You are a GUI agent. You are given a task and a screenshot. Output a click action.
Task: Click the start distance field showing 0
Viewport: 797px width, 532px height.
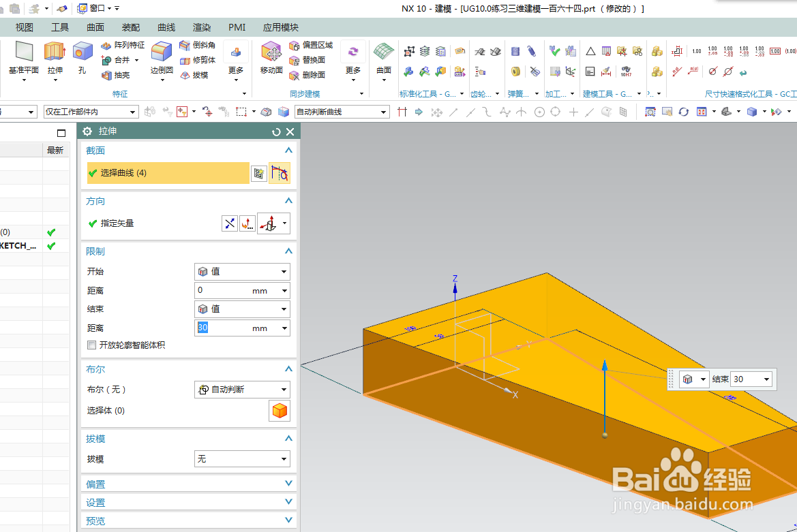coord(223,291)
